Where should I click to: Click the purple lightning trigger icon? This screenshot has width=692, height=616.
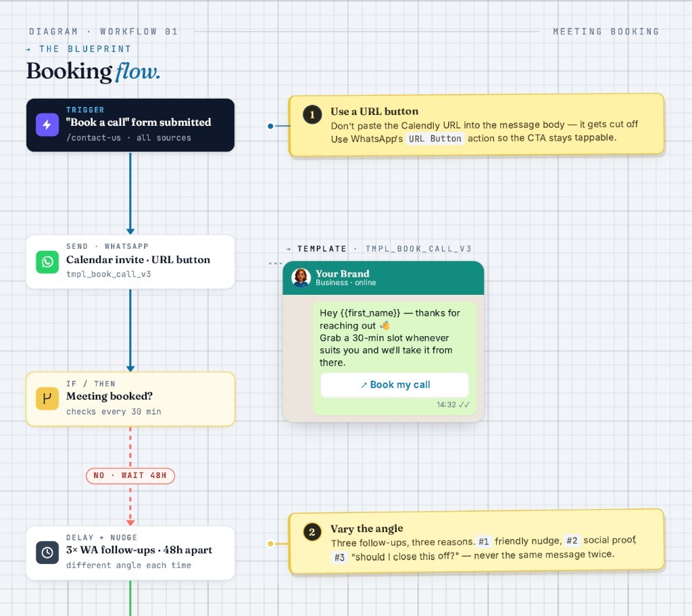(47, 125)
